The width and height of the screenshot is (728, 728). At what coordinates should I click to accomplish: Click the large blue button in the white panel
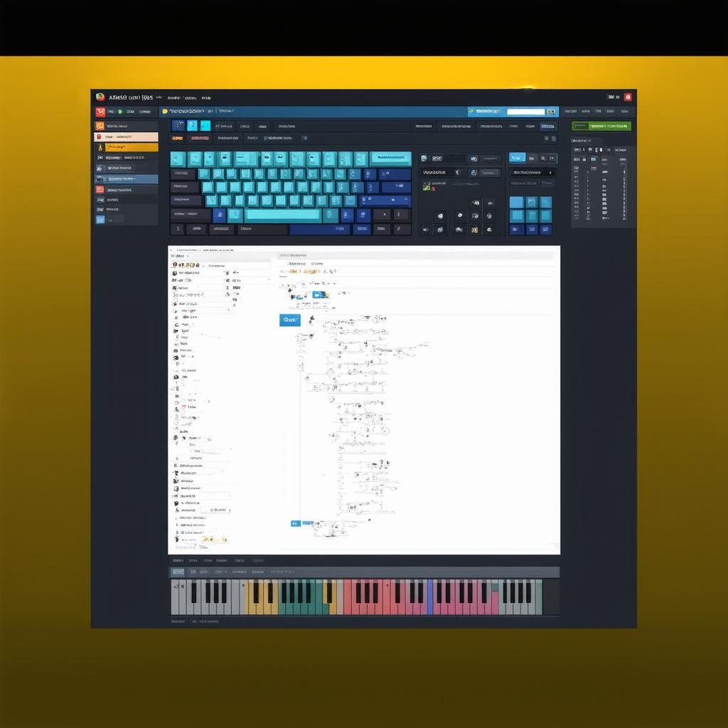290,320
